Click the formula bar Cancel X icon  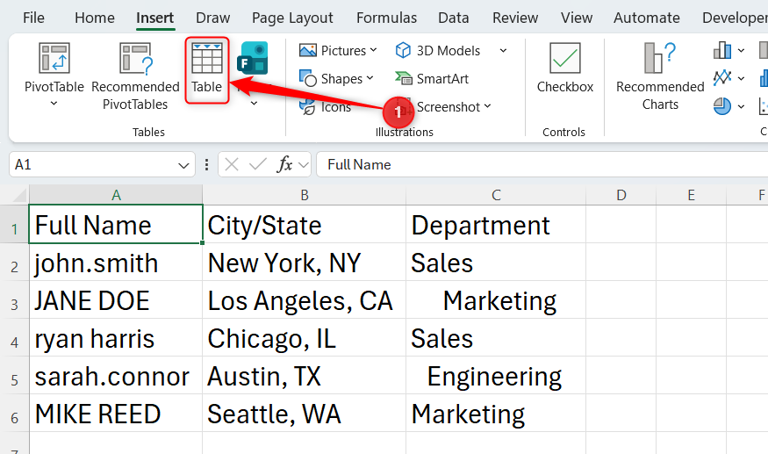(232, 165)
